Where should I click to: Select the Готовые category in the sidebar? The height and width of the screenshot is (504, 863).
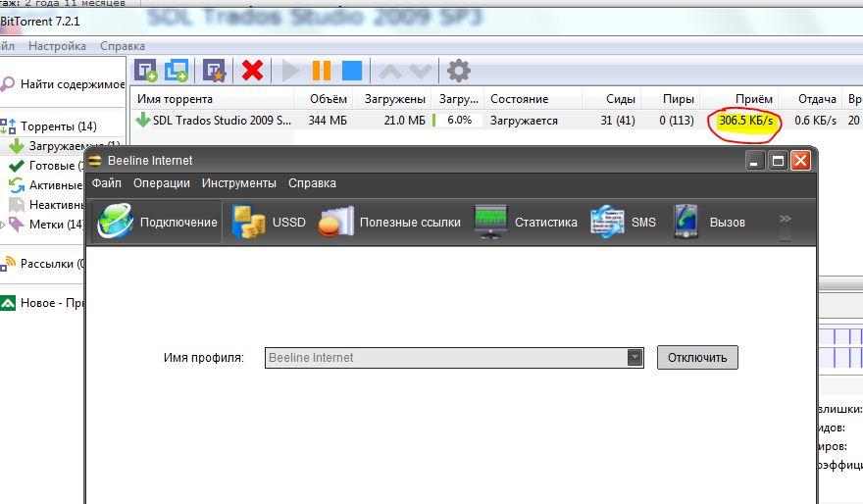[x=47, y=166]
